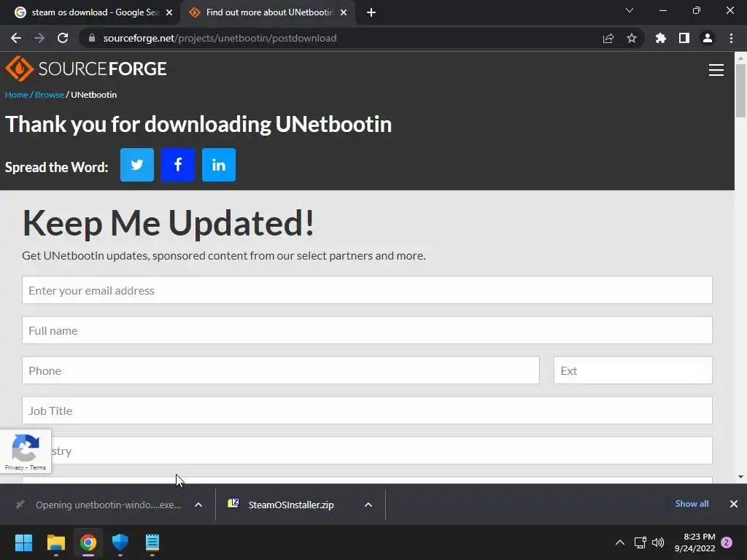
Task: View site security lock information
Action: pyautogui.click(x=92, y=38)
